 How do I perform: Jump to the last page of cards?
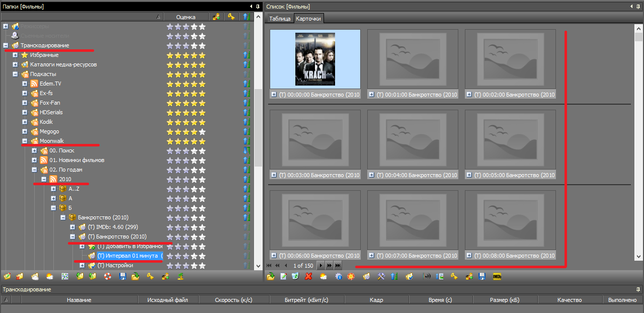pyautogui.click(x=338, y=265)
